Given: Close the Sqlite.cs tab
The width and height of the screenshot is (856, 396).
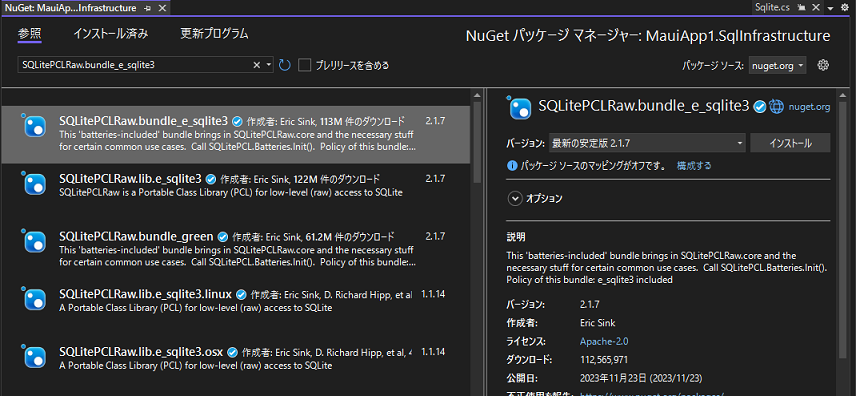Looking at the screenshot, I should coord(816,8).
